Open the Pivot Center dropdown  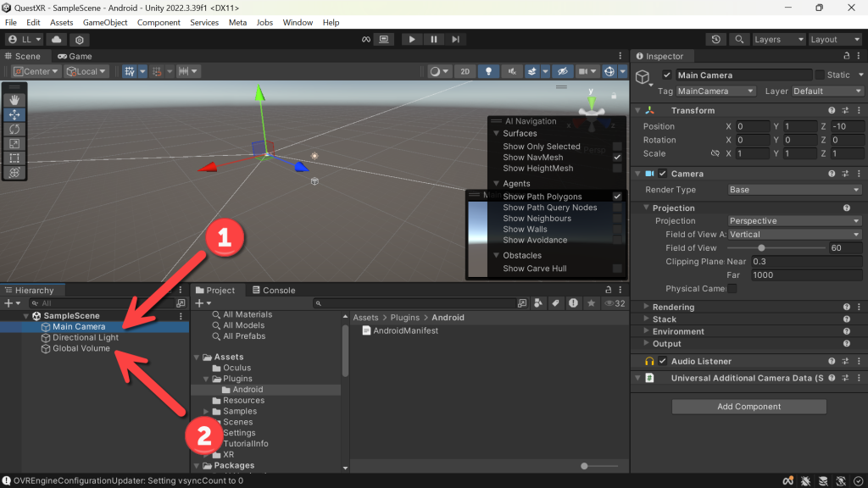pyautogui.click(x=36, y=71)
